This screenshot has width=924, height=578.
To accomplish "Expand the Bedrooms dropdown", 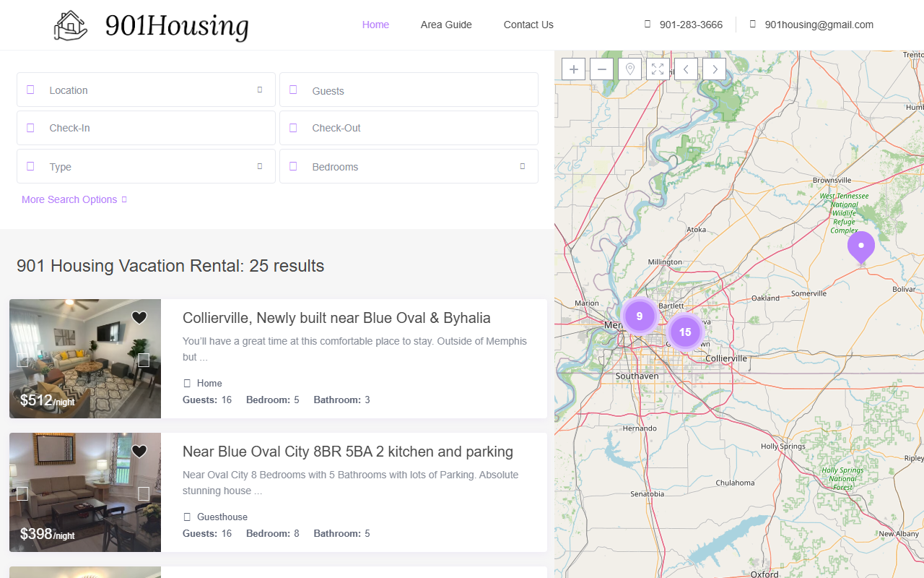I will pyautogui.click(x=409, y=166).
